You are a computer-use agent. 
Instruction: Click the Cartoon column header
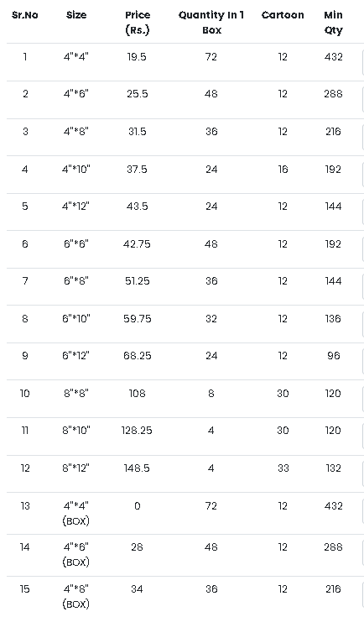[283, 15]
